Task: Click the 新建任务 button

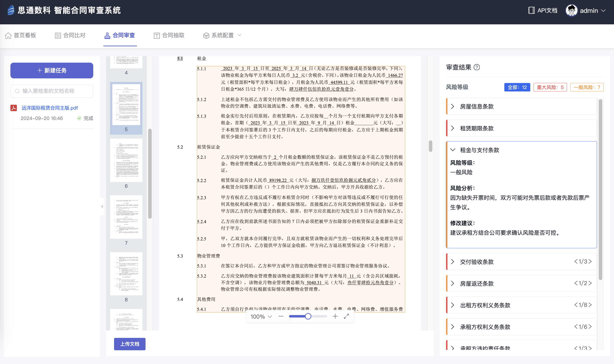Action: (52, 70)
